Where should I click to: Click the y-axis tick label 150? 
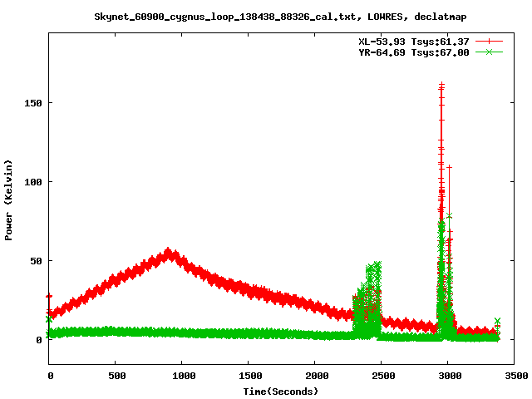click(33, 103)
